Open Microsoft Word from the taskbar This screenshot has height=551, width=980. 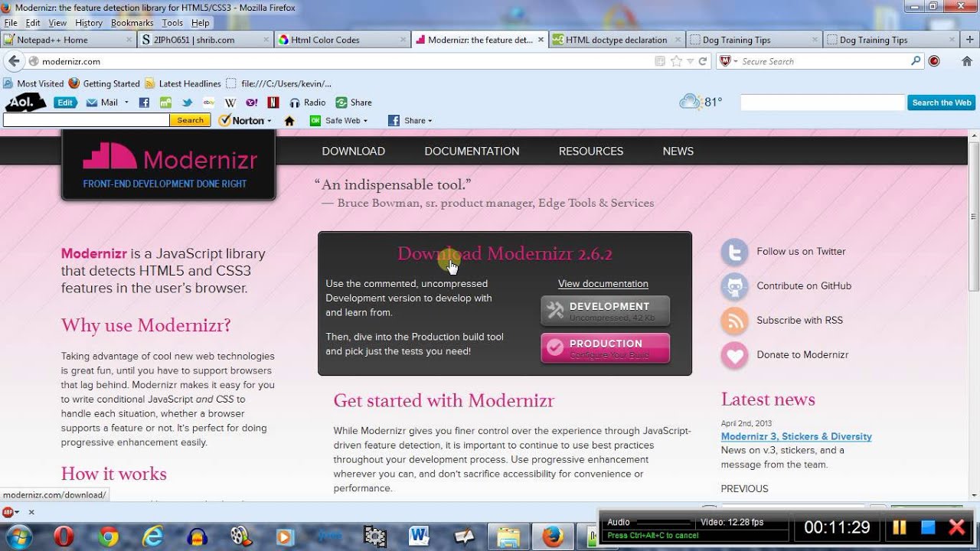419,536
